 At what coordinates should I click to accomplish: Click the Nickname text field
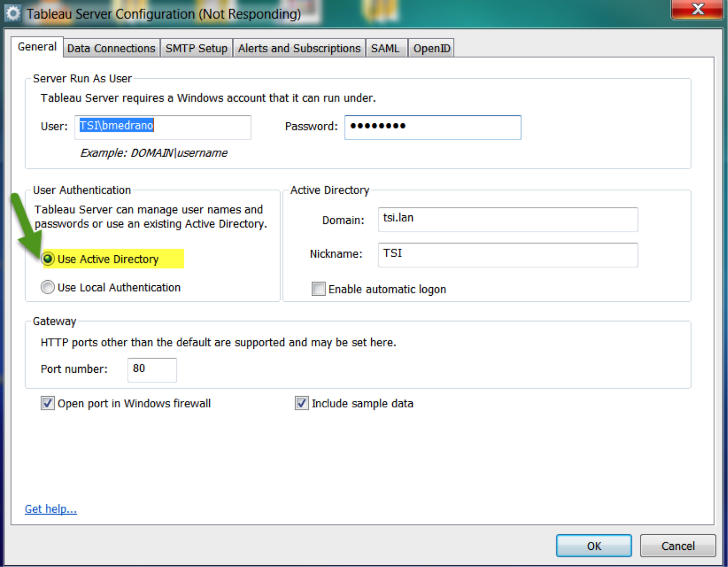click(507, 254)
